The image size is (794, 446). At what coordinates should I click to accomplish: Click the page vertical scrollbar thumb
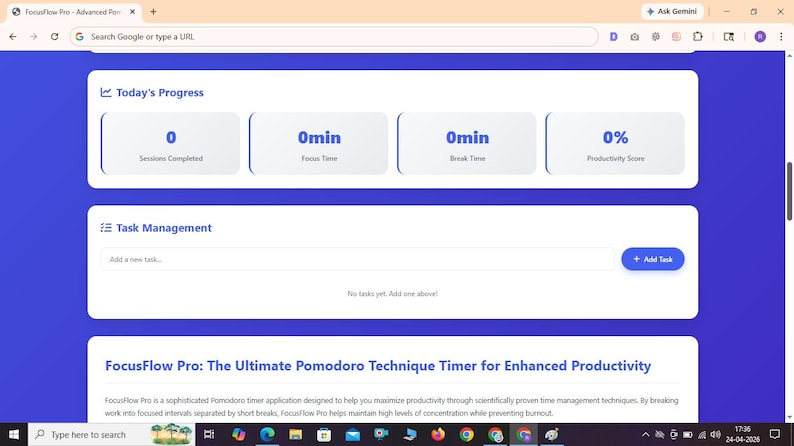[x=789, y=191]
